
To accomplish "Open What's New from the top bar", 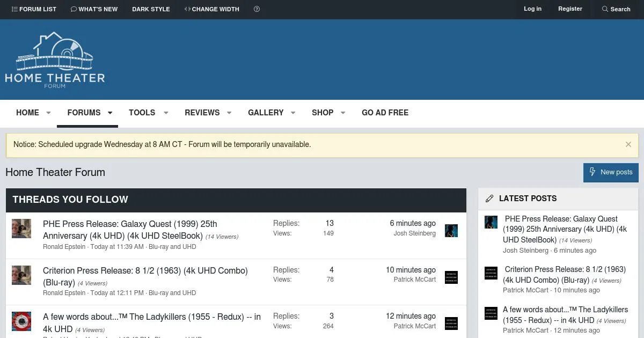I will pos(94,9).
